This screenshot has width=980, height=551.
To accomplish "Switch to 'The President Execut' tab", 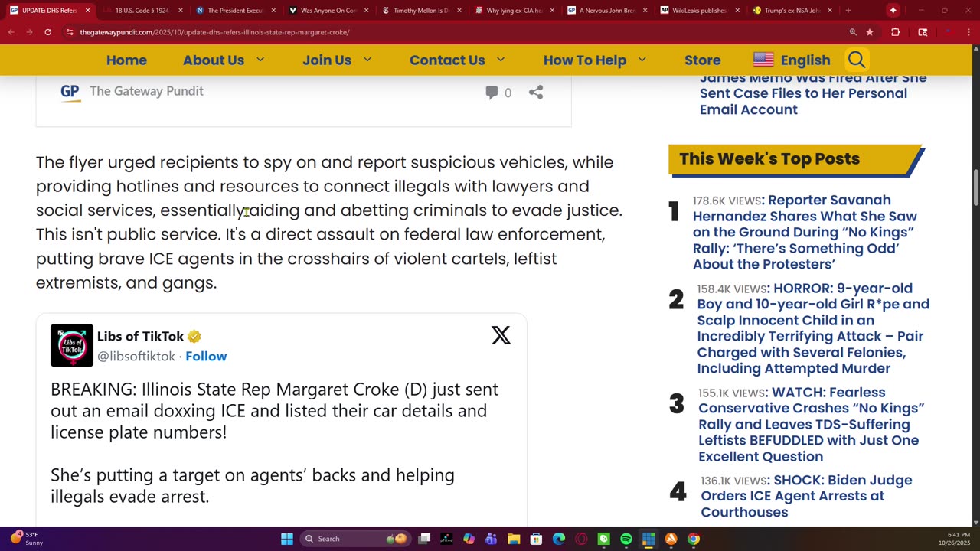I will tap(234, 11).
